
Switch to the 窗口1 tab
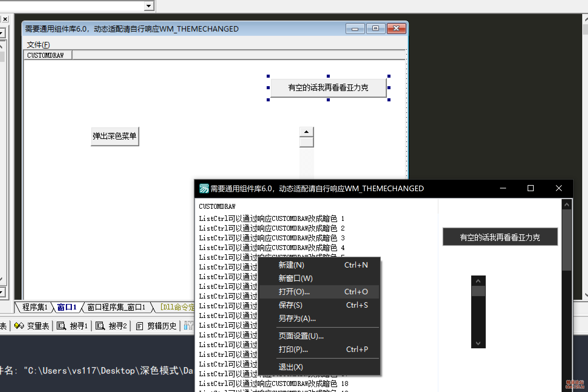point(67,307)
